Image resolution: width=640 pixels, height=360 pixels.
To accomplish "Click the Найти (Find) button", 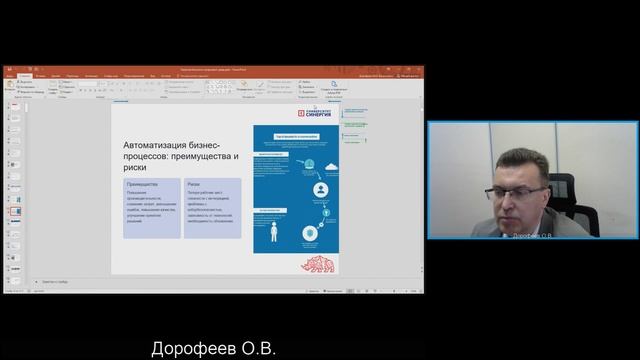I will pyautogui.click(x=304, y=82).
